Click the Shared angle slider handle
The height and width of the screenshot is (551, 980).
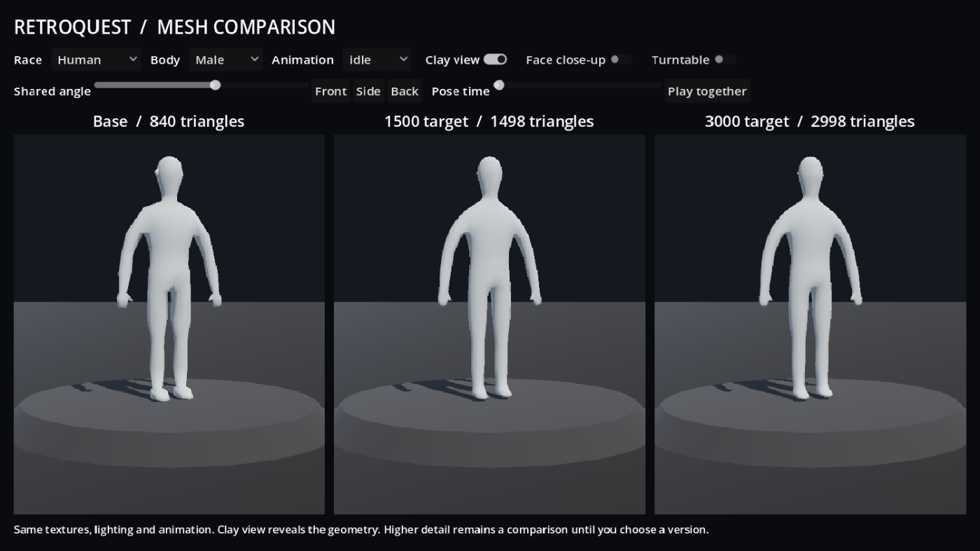(x=215, y=85)
